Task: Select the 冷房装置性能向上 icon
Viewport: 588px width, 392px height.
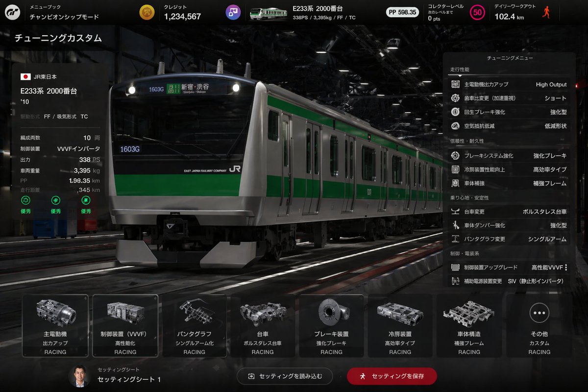Action: point(455,169)
